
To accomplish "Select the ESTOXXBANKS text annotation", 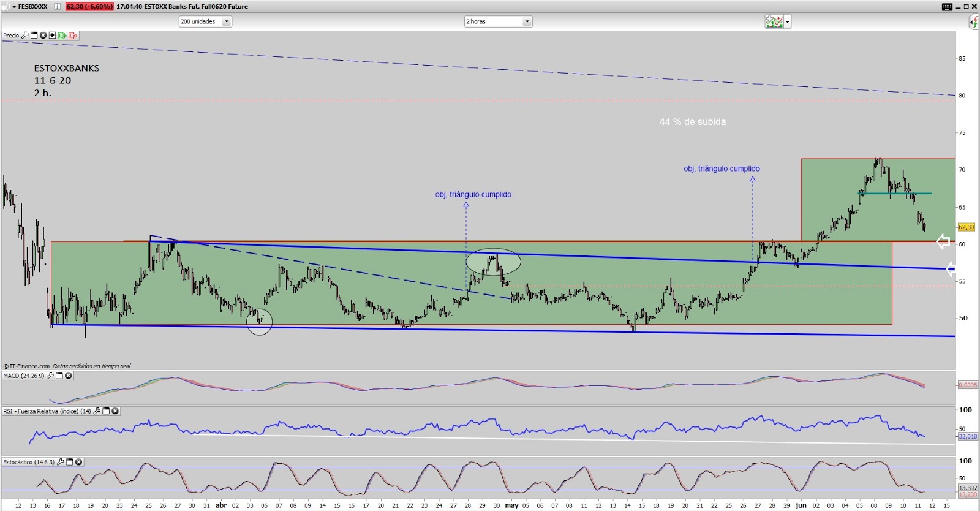I will click(x=67, y=68).
